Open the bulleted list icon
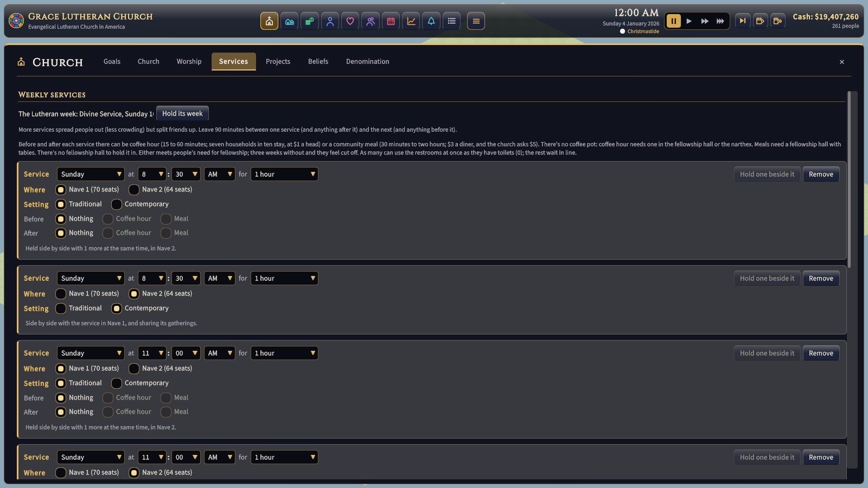This screenshot has height=488, width=868. pos(451,21)
